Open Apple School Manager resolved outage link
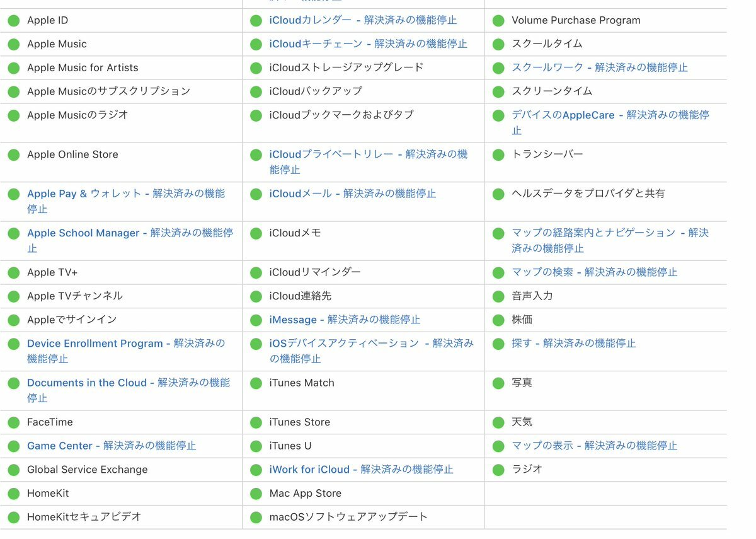 tap(129, 233)
